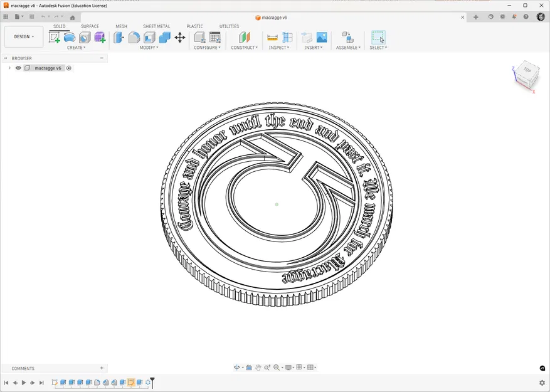This screenshot has width=550, height=392.
Task: Click the Section Analysis inspect icon
Action: (x=287, y=37)
